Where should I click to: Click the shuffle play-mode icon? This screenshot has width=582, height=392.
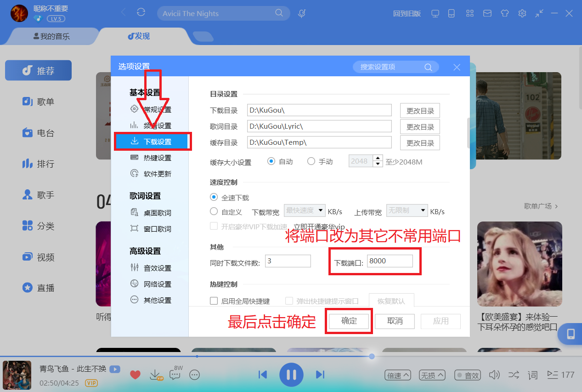(x=513, y=375)
